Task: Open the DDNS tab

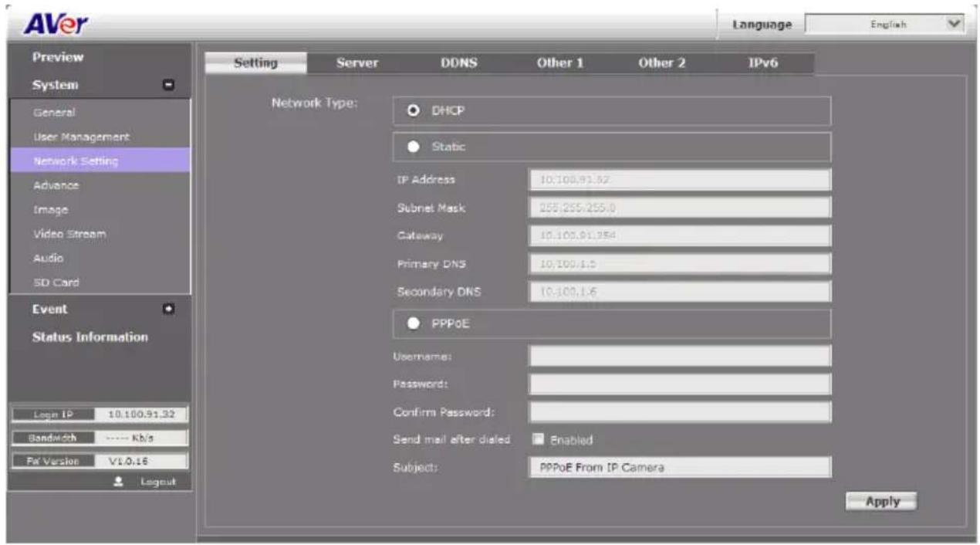Action: [458, 63]
